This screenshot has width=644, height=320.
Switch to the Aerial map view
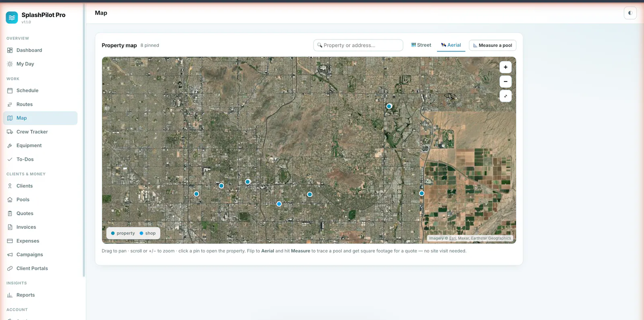tap(451, 45)
